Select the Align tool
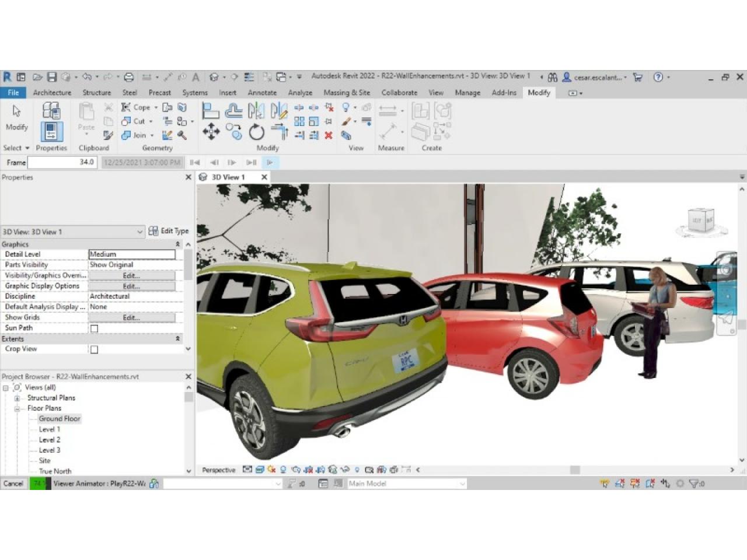This screenshot has height=560, width=747. [x=210, y=110]
